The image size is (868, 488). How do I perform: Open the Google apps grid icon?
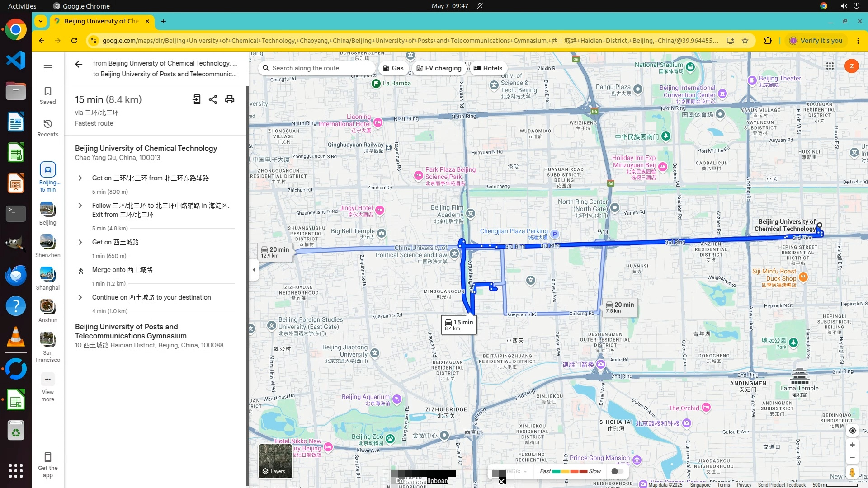(830, 66)
